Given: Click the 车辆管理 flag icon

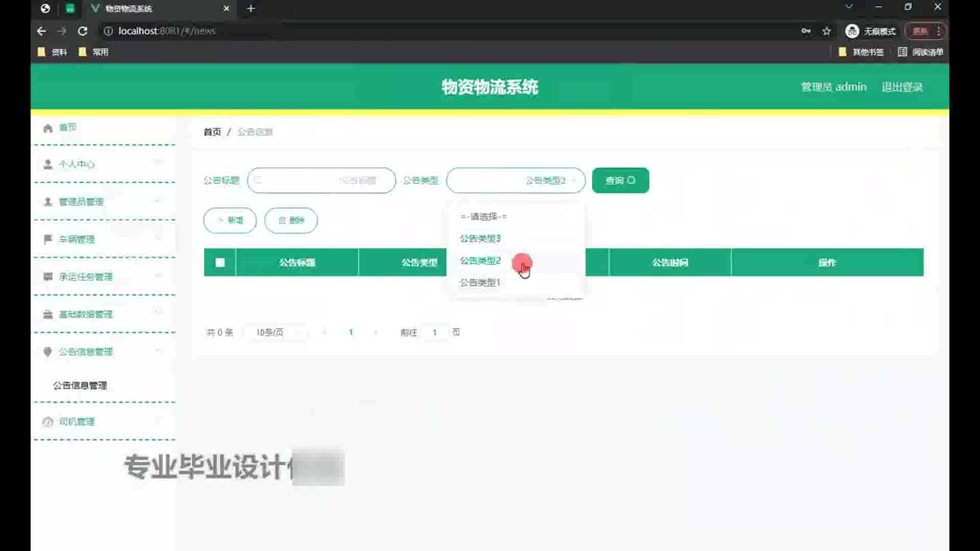Looking at the screenshot, I should (x=48, y=239).
